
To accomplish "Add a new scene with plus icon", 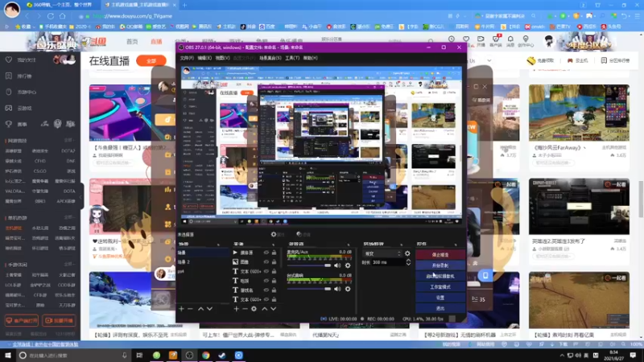I will 182,309.
